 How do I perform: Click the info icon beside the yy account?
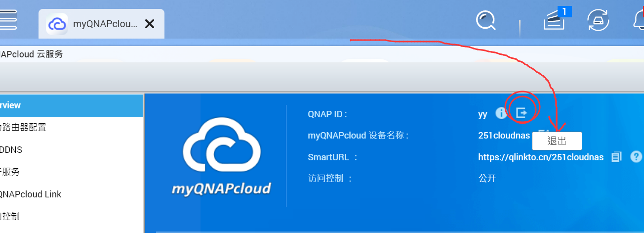tap(501, 113)
